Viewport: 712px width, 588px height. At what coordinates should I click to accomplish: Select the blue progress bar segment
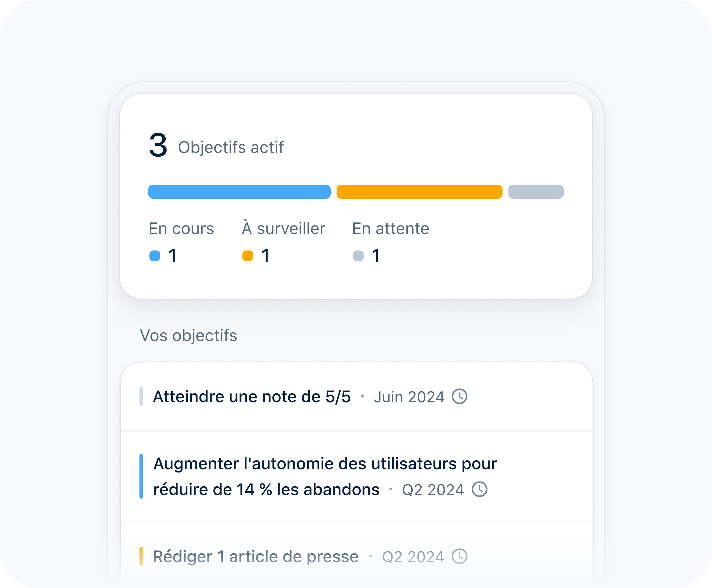239,192
